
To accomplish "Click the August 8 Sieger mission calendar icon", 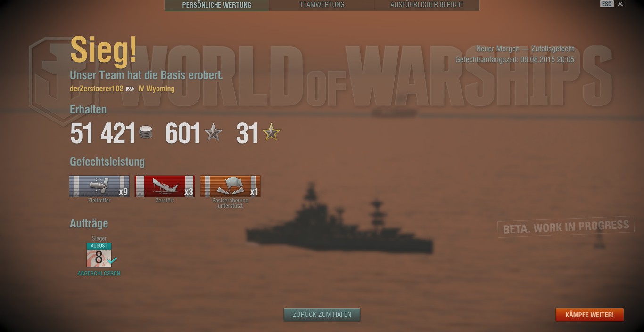I will pos(99,255).
